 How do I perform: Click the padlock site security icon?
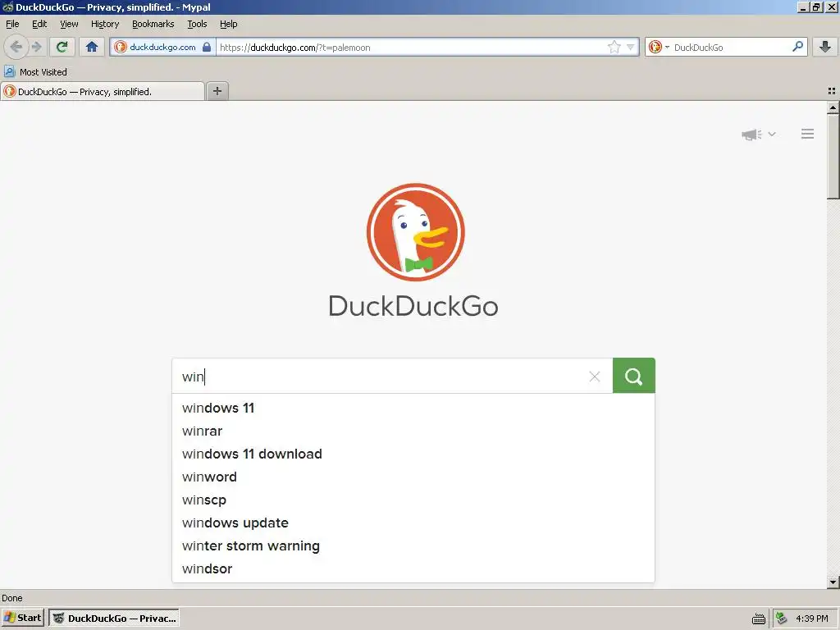coord(207,47)
